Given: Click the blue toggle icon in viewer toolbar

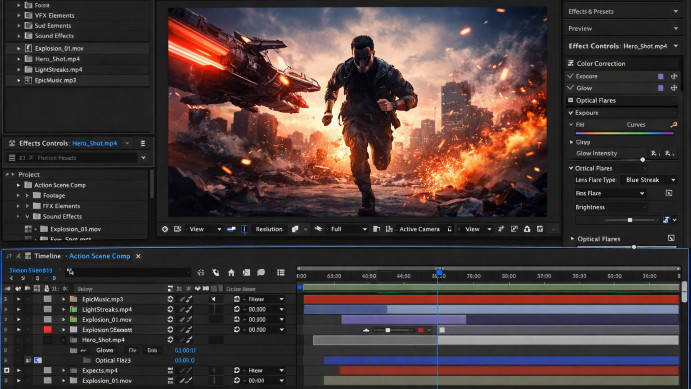Looking at the screenshot, I should pyautogui.click(x=231, y=229).
